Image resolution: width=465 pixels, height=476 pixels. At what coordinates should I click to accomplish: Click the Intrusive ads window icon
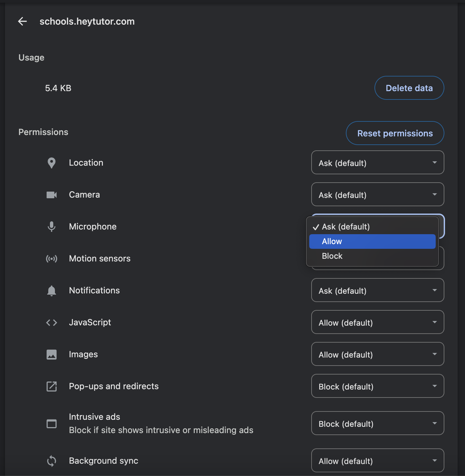pyautogui.click(x=52, y=424)
